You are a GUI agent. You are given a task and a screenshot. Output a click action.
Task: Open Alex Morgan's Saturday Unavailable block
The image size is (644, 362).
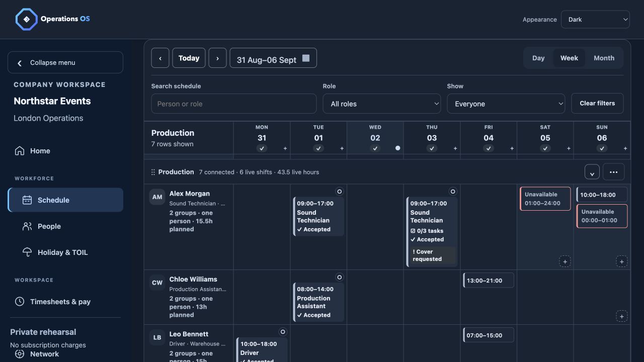(545, 199)
